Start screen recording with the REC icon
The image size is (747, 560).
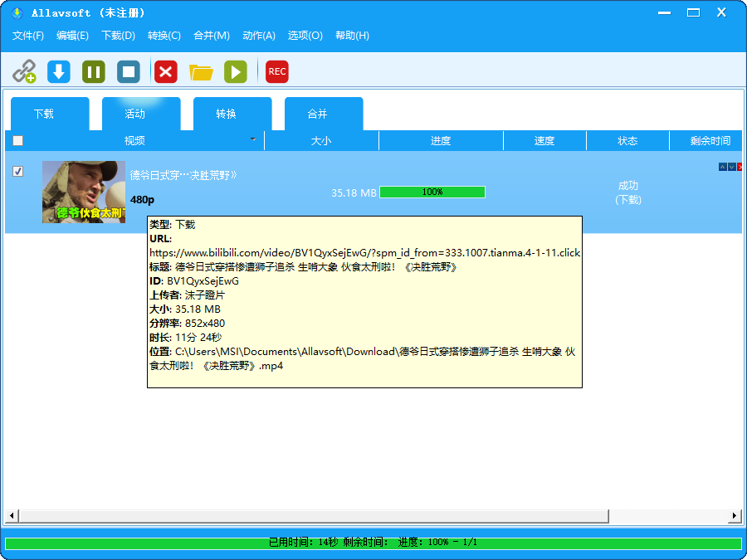tap(276, 71)
